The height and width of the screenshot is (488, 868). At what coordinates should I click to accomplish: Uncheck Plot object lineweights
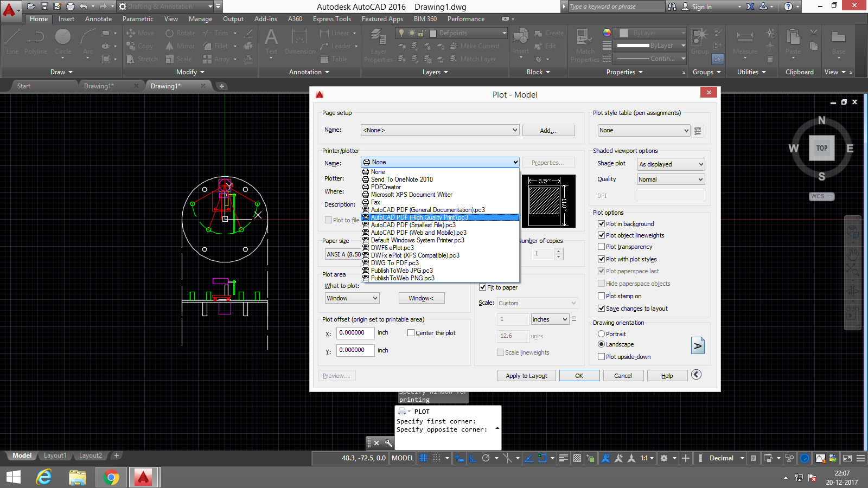601,235
